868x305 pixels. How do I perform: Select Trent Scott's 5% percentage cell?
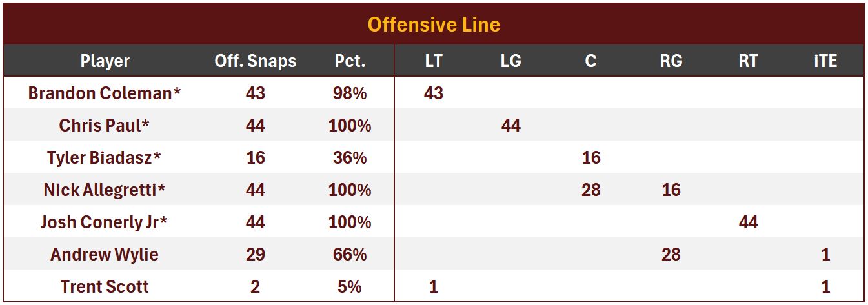[350, 286]
